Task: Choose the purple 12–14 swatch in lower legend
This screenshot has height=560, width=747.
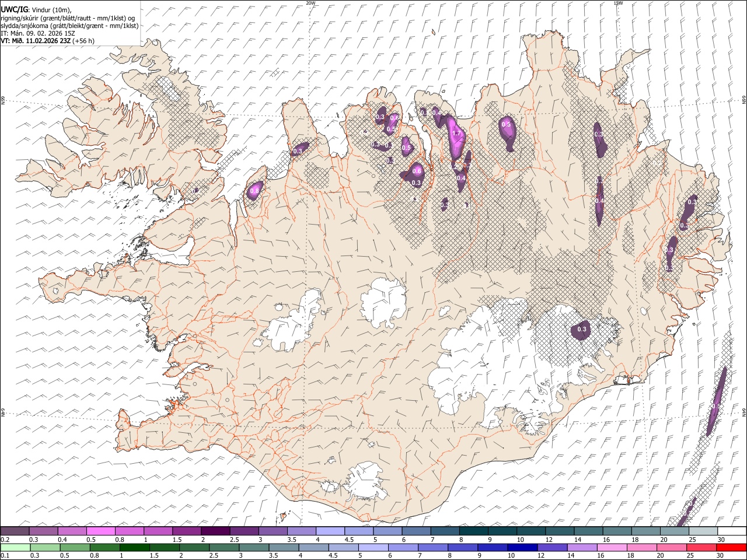Action: click(553, 547)
